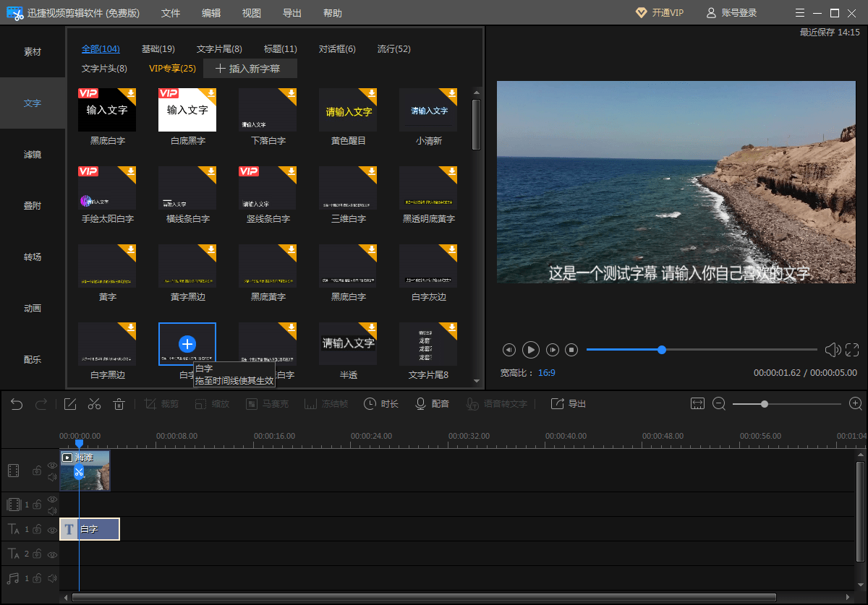868x605 pixels.
Task: Switch to the 对话框(6) subtitle category
Action: pos(337,49)
